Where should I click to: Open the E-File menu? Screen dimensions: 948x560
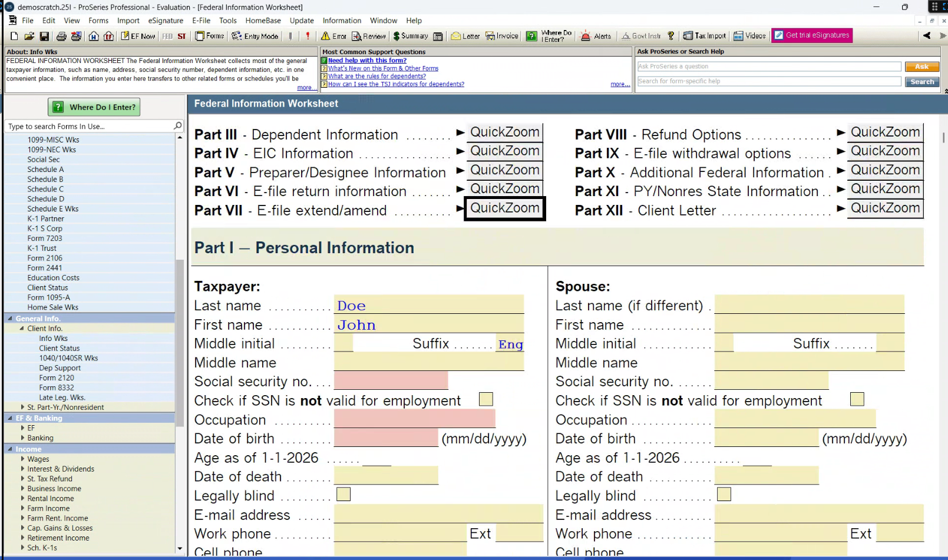(202, 21)
